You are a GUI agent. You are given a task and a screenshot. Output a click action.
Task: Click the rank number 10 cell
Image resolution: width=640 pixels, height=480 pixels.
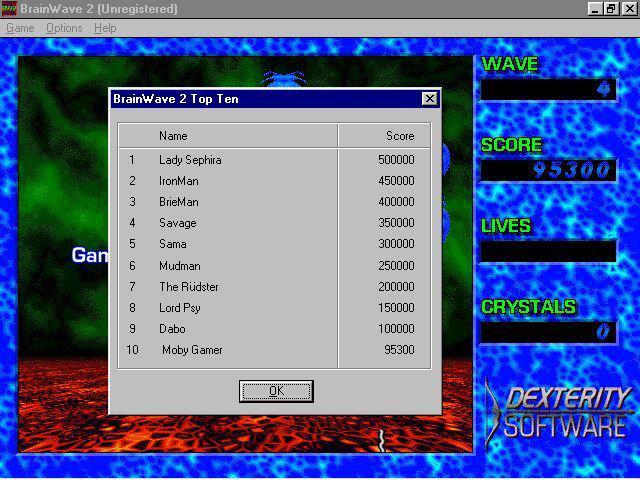(132, 350)
